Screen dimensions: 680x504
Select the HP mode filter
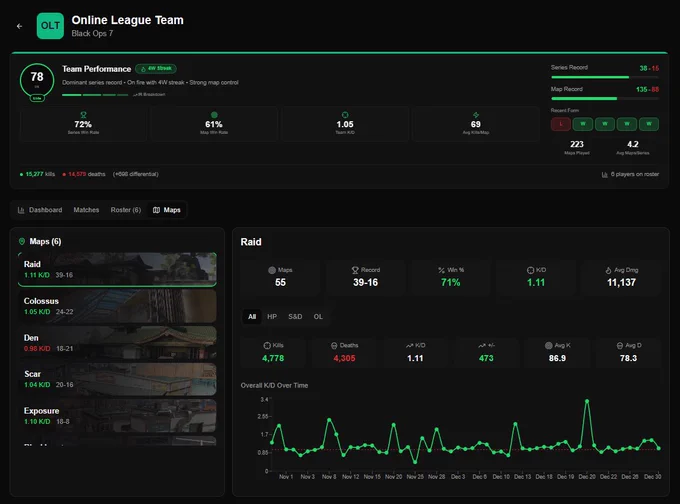coord(272,317)
